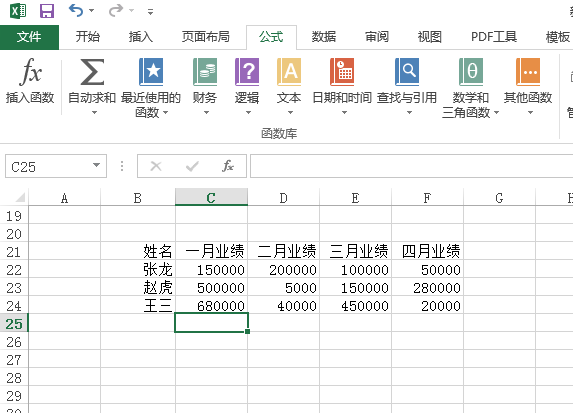Click cell with value 280000
This screenshot has width=573, height=413.
(427, 287)
